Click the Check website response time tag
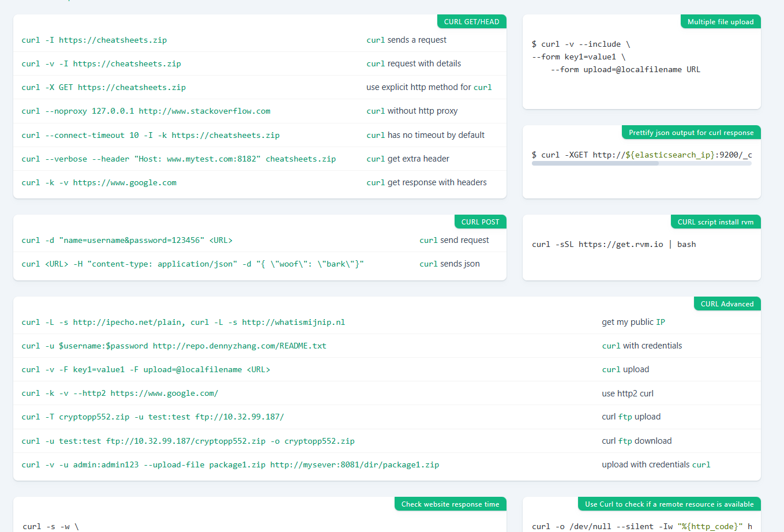 (450, 504)
